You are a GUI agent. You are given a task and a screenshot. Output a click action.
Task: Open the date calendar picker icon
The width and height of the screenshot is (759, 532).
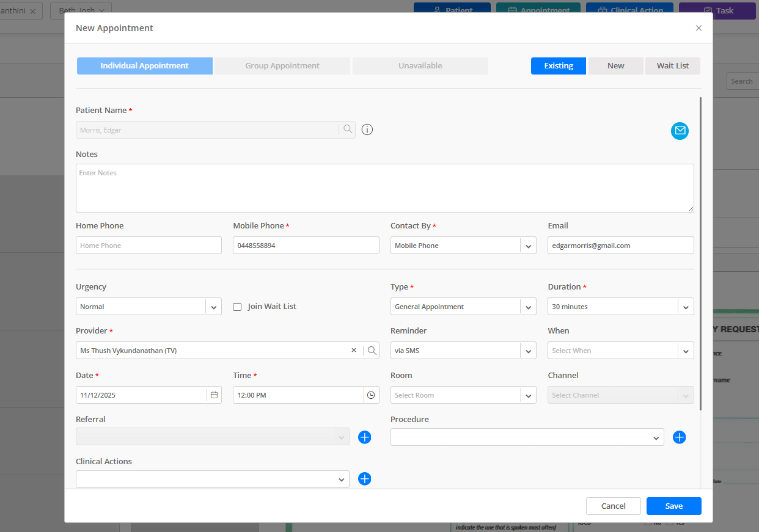pos(214,395)
